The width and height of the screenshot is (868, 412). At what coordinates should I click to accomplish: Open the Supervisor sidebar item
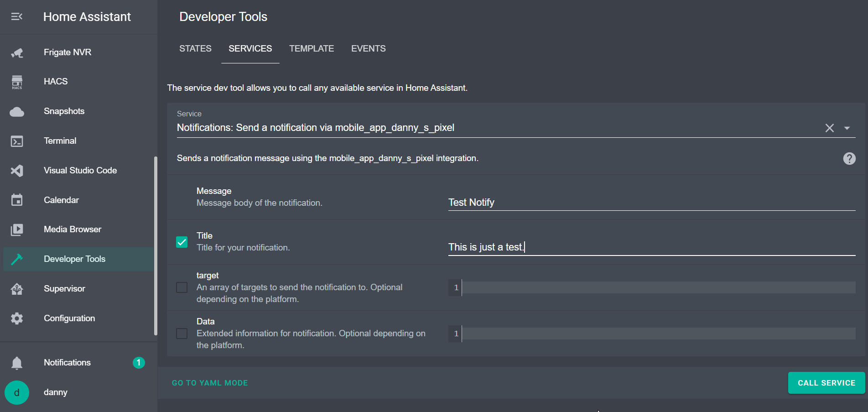click(78, 289)
